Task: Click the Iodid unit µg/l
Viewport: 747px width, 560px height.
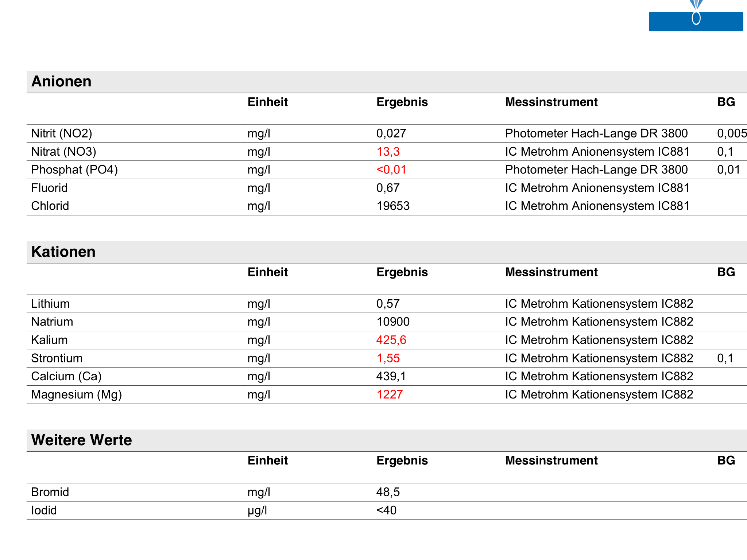Action: point(257,510)
